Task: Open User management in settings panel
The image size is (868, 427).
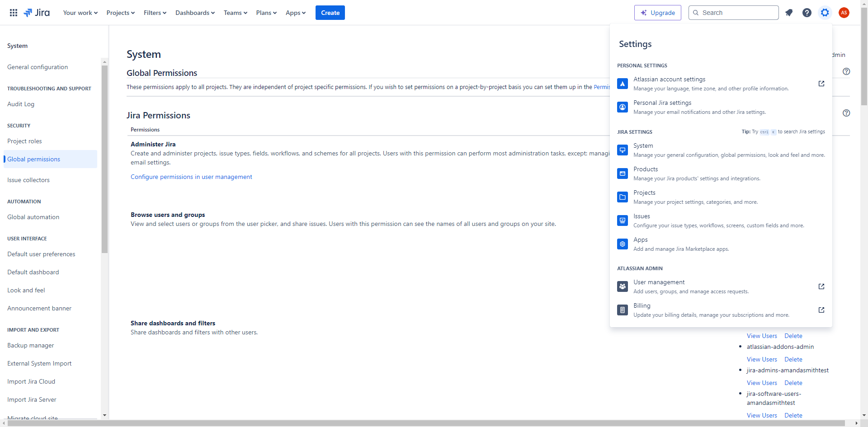Action: pyautogui.click(x=721, y=286)
